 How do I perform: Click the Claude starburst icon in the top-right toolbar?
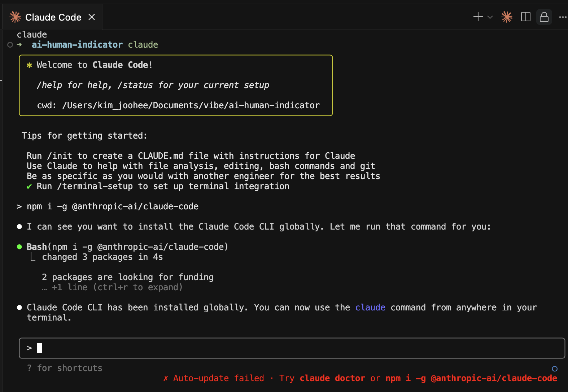(x=507, y=17)
